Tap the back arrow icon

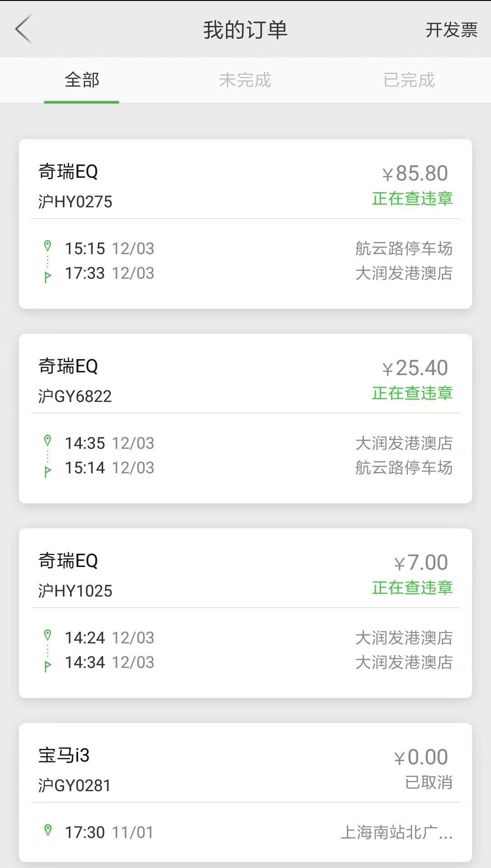[24, 29]
